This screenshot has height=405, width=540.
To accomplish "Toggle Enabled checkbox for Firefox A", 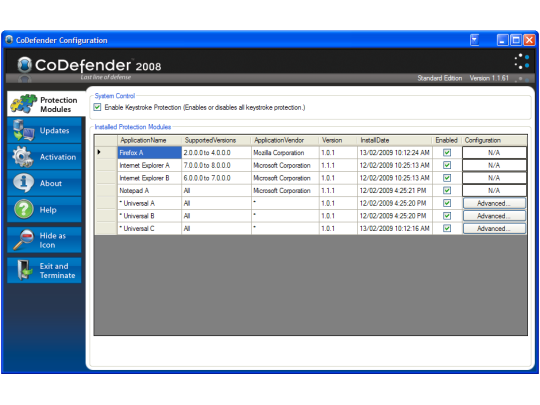I will tap(447, 153).
